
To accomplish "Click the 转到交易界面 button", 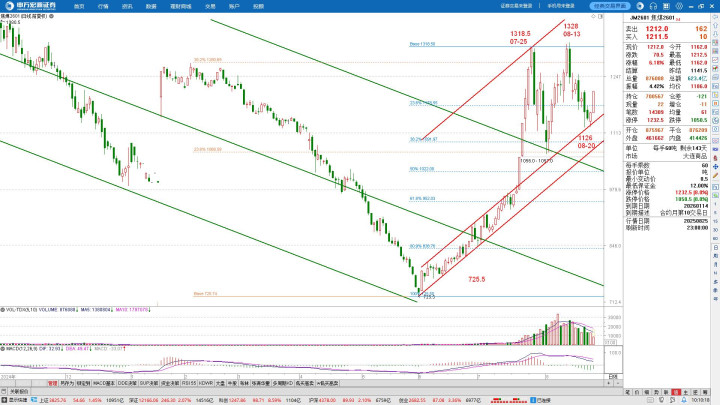I will 611,5.
